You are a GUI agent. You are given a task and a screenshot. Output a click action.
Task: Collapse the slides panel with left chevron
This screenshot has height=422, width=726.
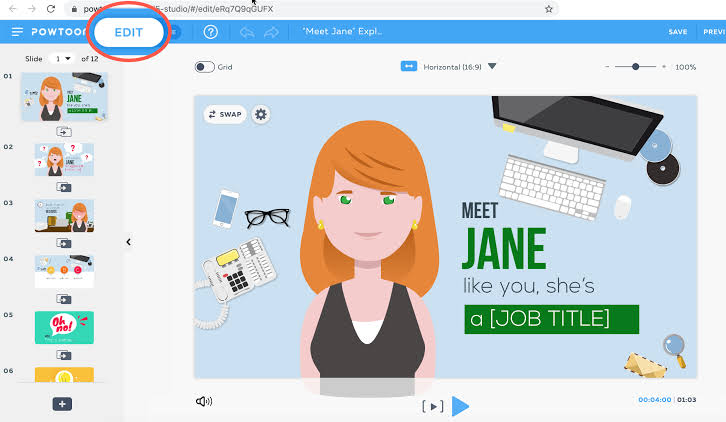pos(128,242)
